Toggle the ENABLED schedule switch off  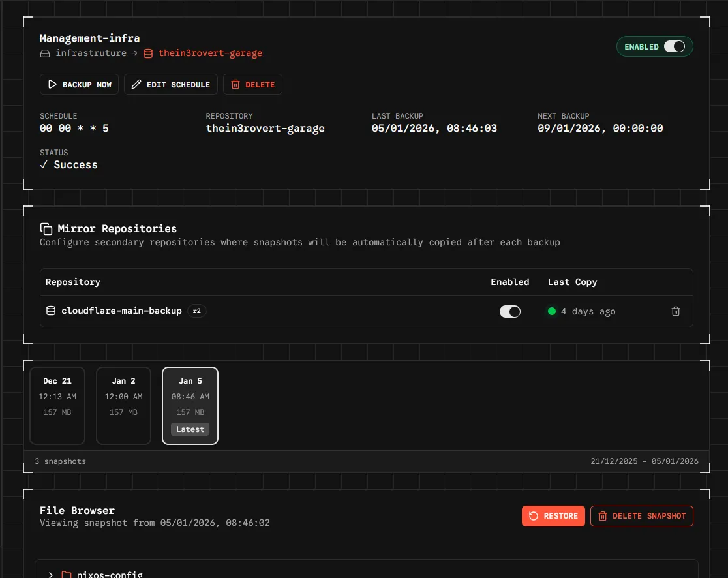[674, 47]
